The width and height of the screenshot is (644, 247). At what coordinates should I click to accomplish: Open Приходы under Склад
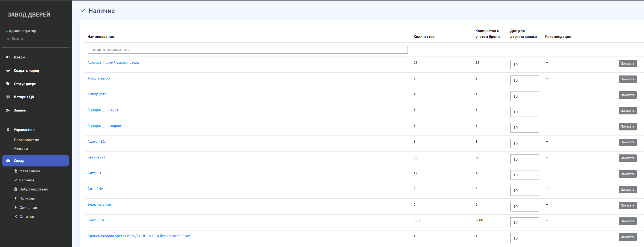pos(28,198)
